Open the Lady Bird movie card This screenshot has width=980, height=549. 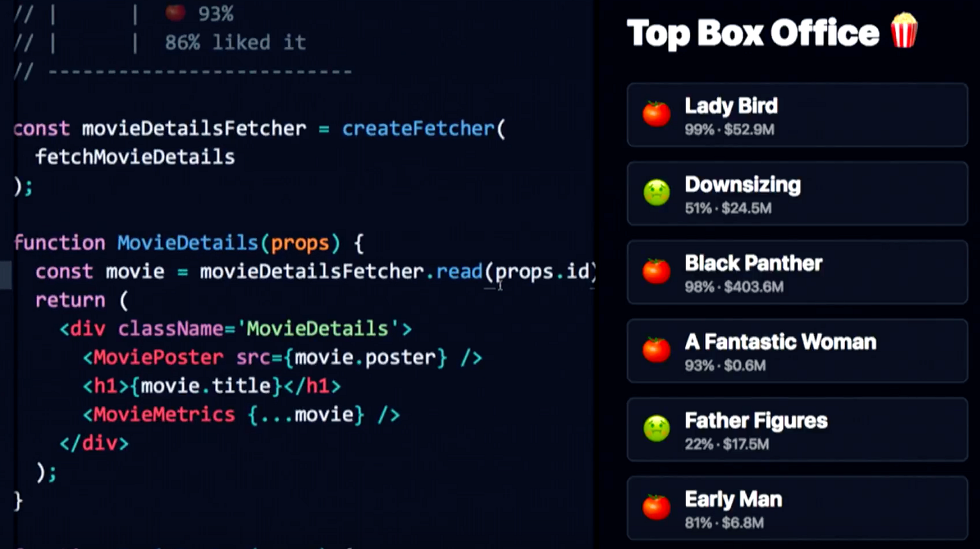pyautogui.click(x=797, y=115)
